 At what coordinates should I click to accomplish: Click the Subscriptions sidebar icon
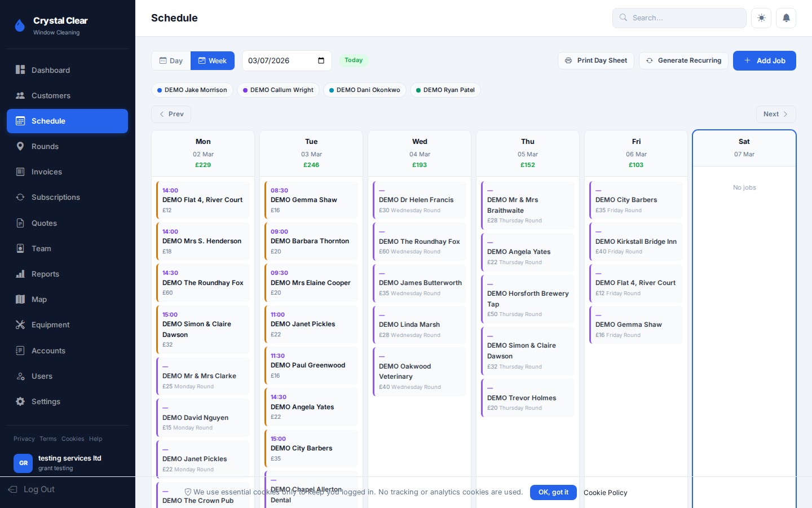20,197
